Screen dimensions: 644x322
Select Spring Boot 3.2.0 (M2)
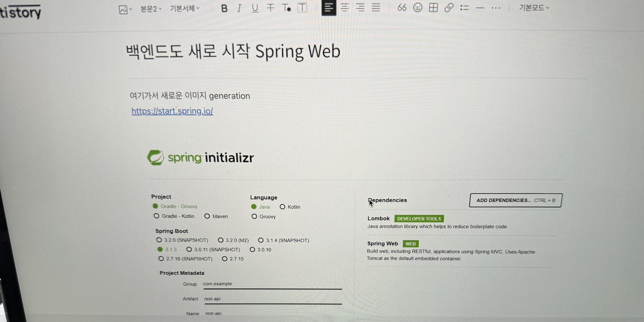point(233,240)
